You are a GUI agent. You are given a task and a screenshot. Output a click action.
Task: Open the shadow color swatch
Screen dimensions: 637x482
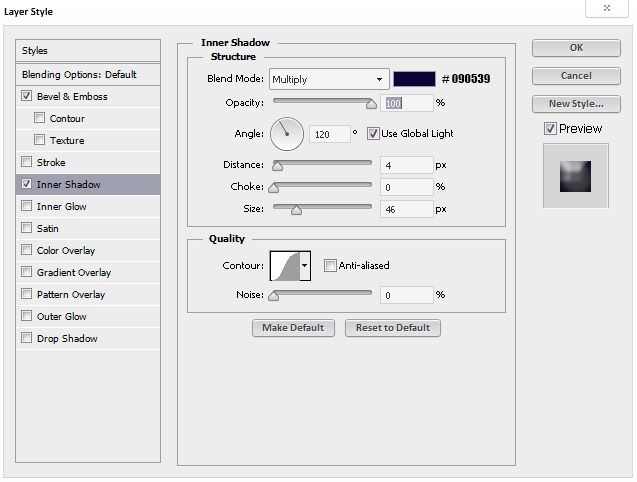click(414, 79)
